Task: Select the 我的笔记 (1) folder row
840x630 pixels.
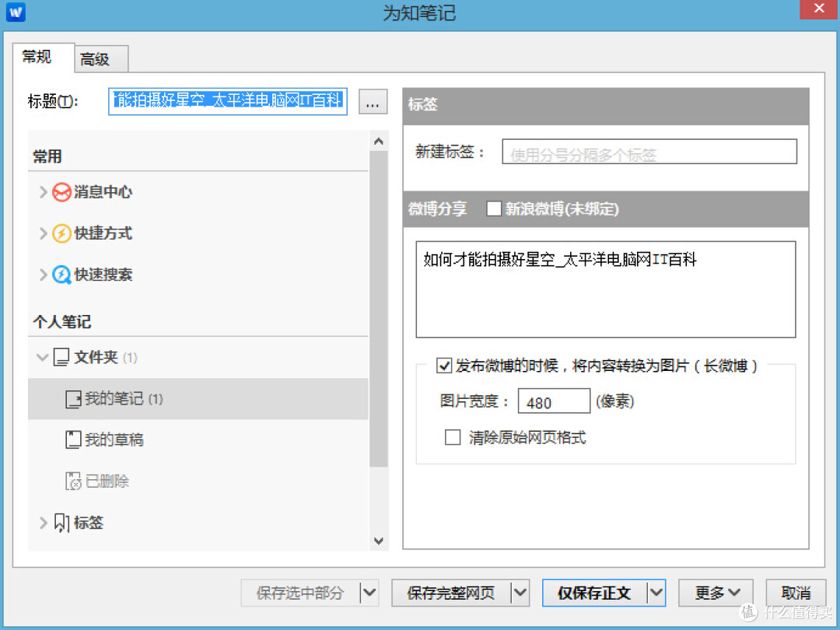Action: coord(198,398)
